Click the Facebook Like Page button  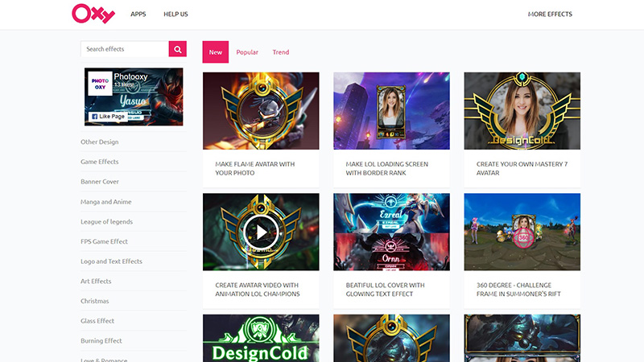tap(108, 117)
